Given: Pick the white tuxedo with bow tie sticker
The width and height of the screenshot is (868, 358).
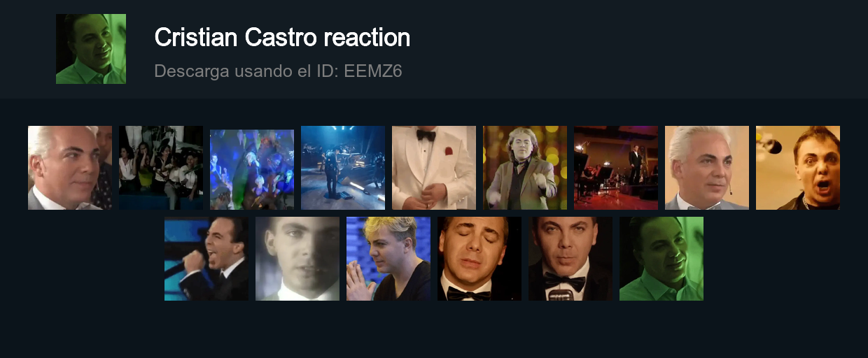Looking at the screenshot, I should (x=434, y=168).
